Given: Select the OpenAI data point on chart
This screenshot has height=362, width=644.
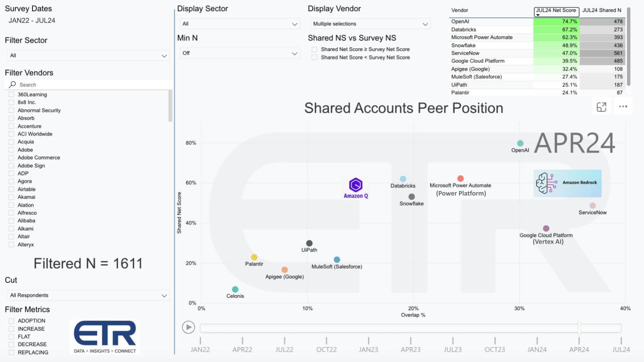Looking at the screenshot, I should pos(520,143).
